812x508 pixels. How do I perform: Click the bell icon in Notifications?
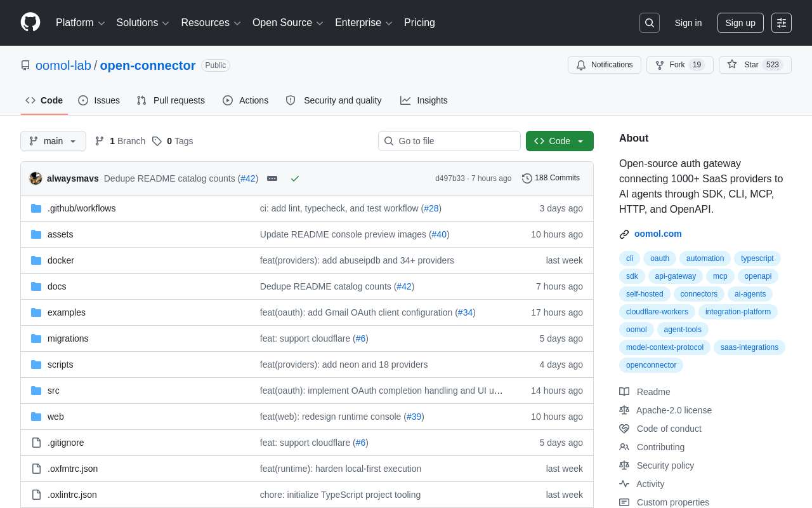click(581, 65)
